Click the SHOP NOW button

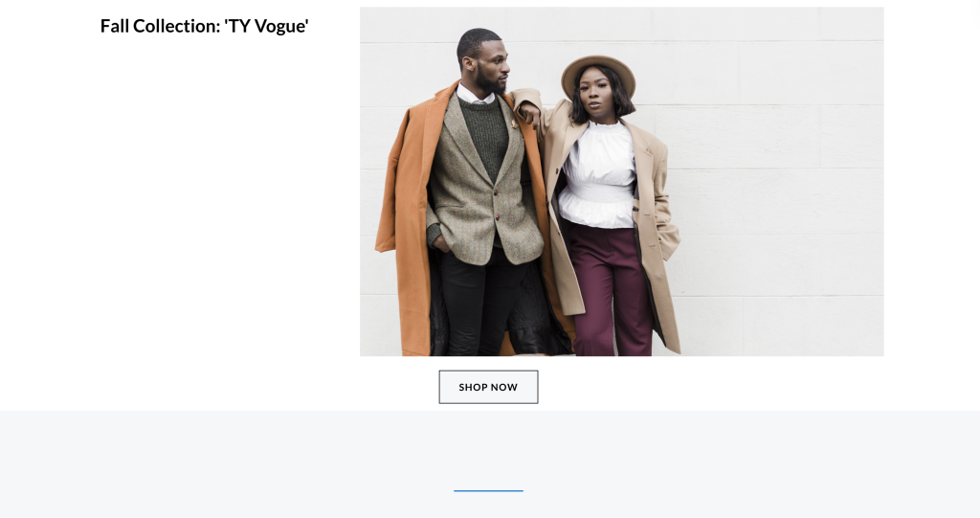point(488,387)
